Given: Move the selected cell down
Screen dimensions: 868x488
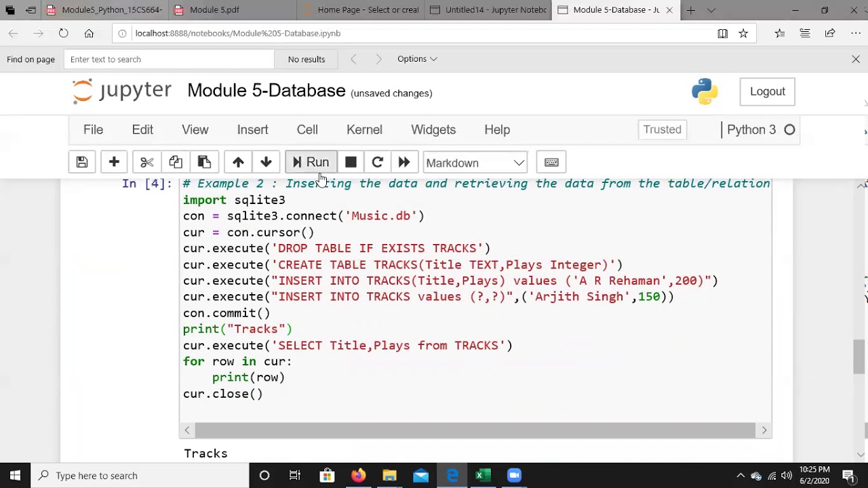Looking at the screenshot, I should [x=265, y=162].
